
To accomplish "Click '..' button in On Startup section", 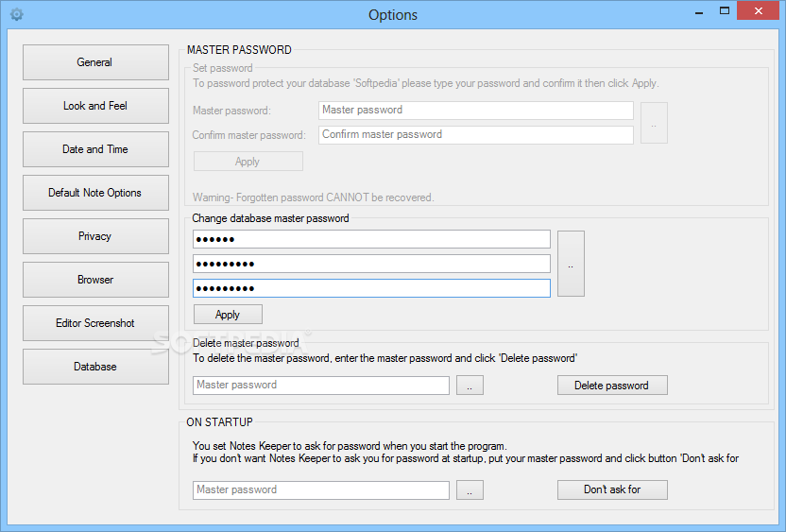I will coord(470,490).
